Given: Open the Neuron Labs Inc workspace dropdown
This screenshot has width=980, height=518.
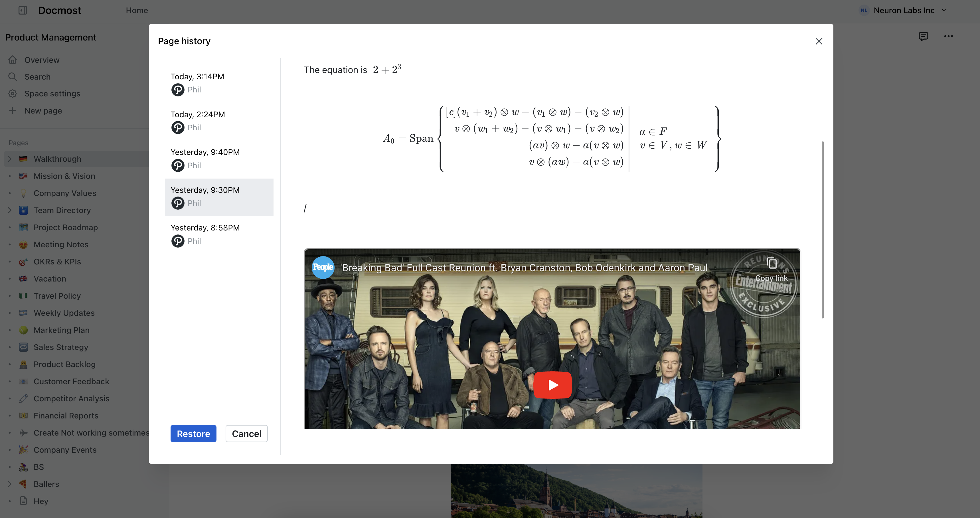Looking at the screenshot, I should point(903,10).
